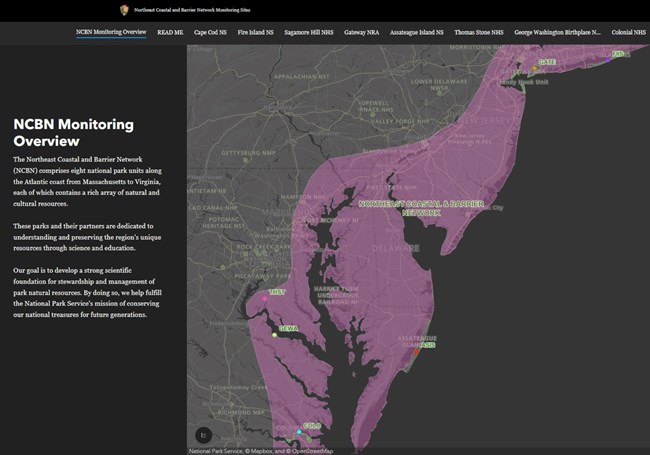Switch to the READ ME tab
The width and height of the screenshot is (650, 455).
click(170, 33)
